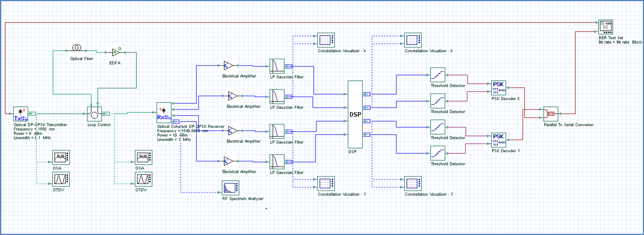Open the OSA visualizer fed by Loop Control
This screenshot has width=644, height=235.
click(144, 158)
